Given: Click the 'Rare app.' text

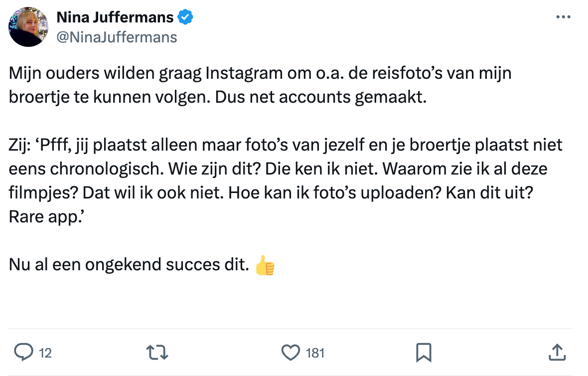Looking at the screenshot, I should tap(44, 217).
